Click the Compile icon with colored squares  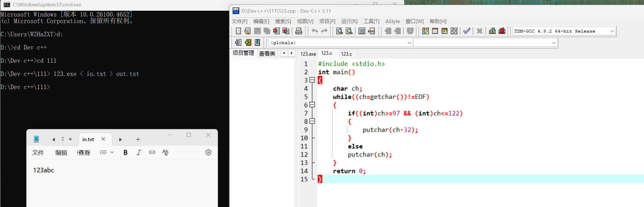[425, 31]
